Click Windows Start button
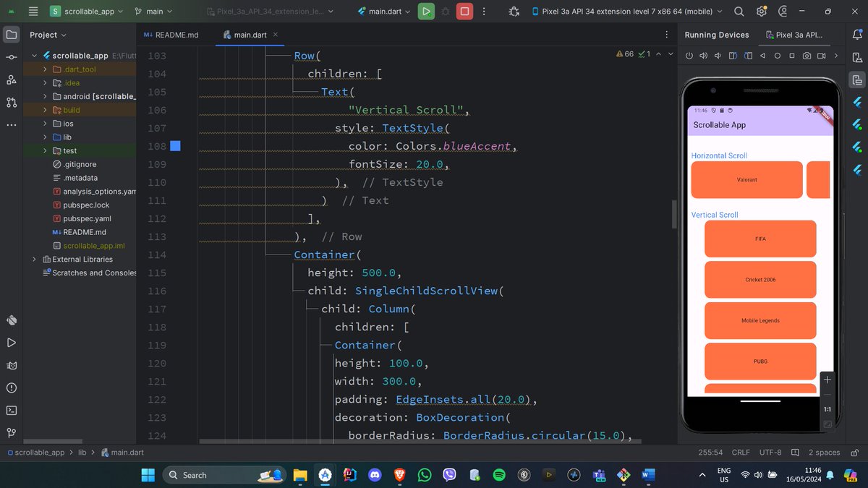The width and height of the screenshot is (868, 488). tap(148, 475)
